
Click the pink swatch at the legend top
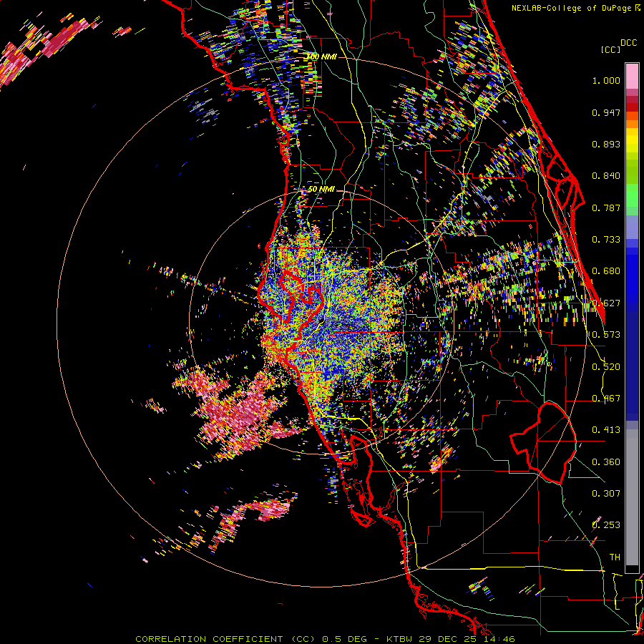pos(632,76)
